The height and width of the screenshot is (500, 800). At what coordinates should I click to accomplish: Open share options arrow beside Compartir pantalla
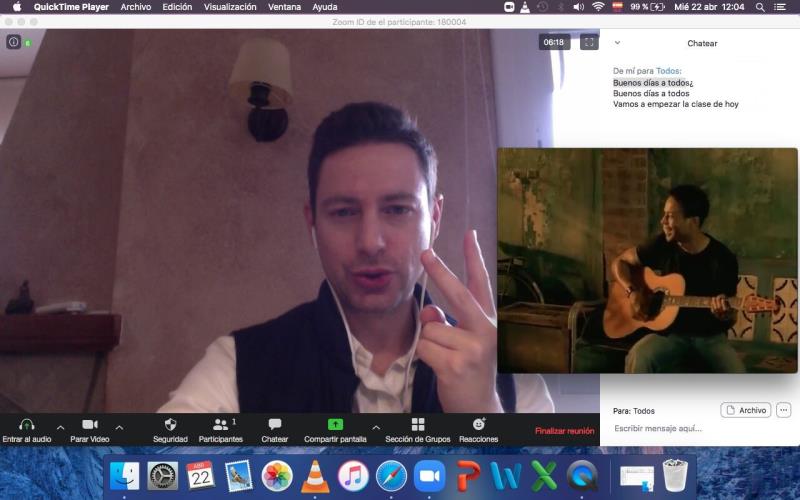point(376,427)
